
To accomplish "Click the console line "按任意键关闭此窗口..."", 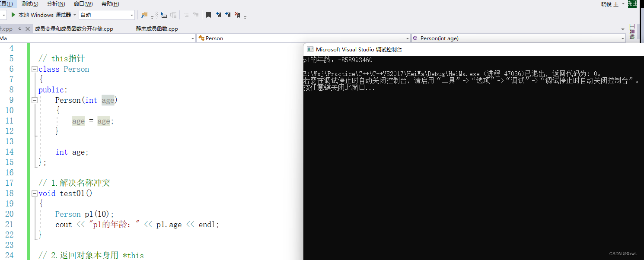I will click(x=339, y=88).
